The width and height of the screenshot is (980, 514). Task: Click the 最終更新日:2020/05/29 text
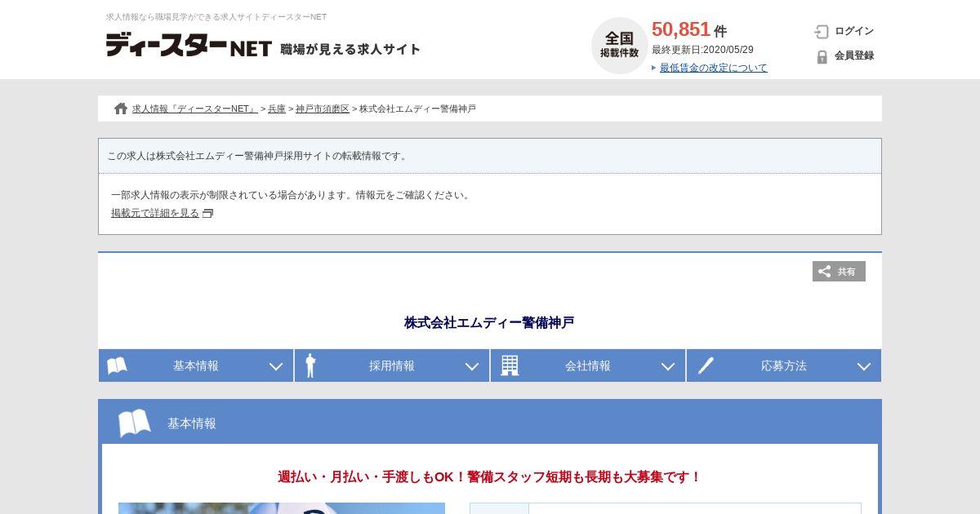702,50
